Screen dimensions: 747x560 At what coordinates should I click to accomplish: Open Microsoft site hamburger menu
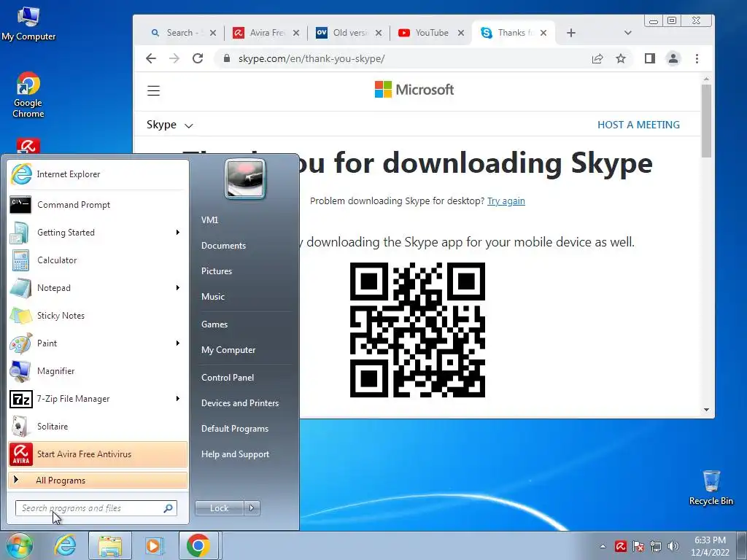153,90
